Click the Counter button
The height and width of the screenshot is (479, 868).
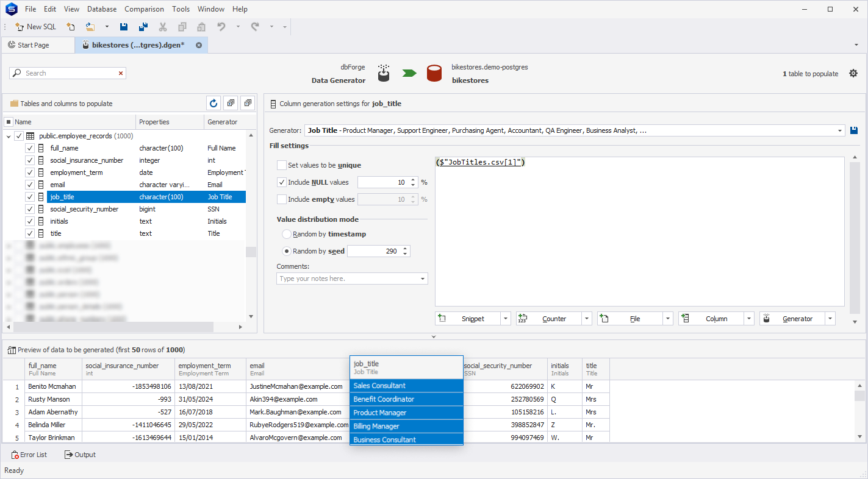coord(548,319)
